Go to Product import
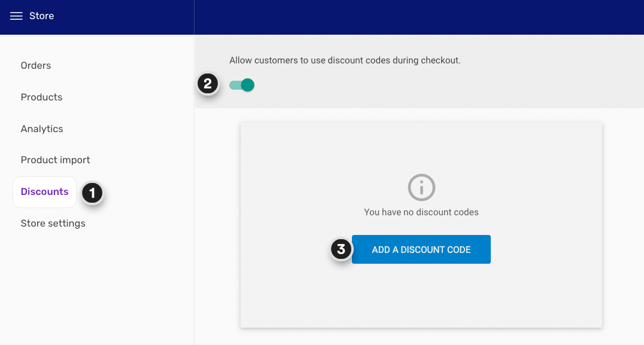The image size is (644, 345). click(55, 160)
